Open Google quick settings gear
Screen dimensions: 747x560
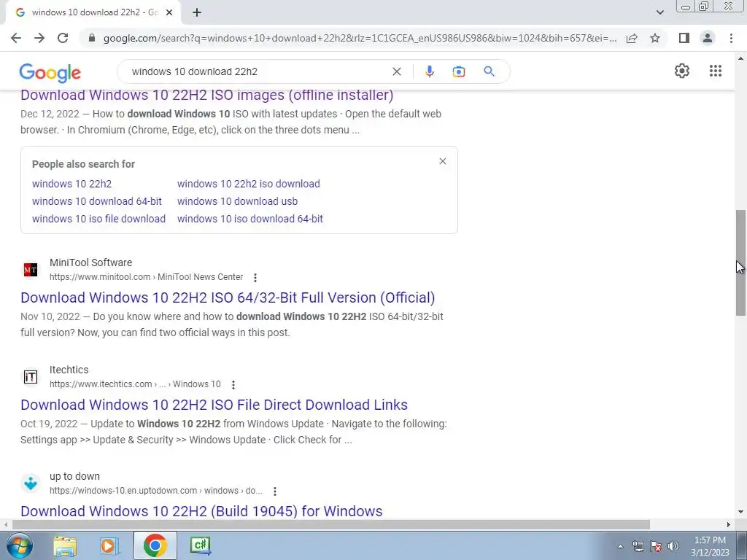point(682,71)
